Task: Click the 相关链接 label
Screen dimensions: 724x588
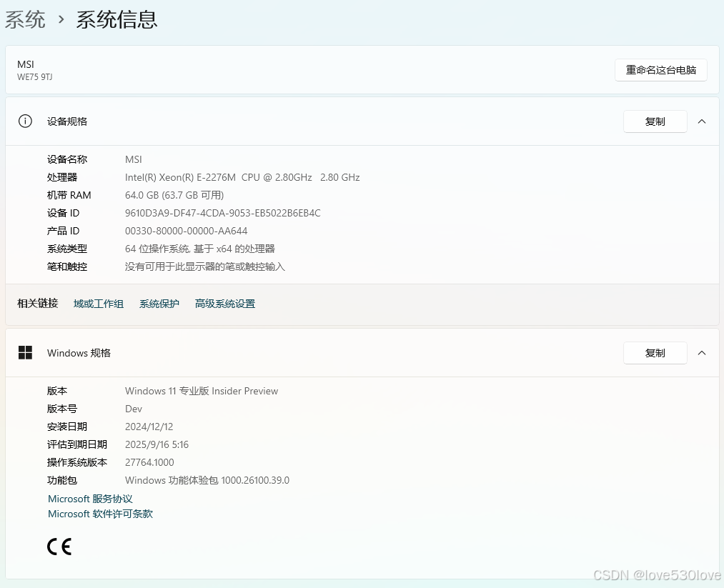Action: [x=37, y=303]
